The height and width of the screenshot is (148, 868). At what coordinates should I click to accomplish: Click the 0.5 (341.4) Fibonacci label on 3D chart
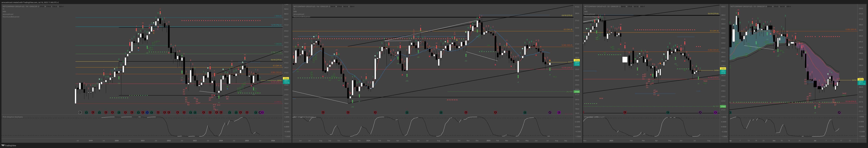click(x=714, y=31)
